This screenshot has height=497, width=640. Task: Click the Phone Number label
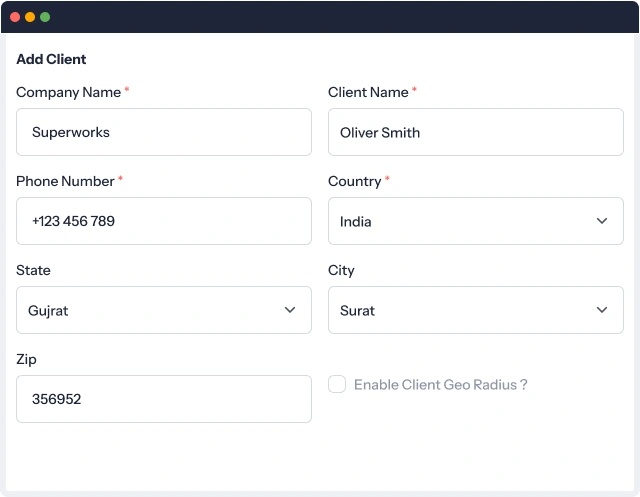tap(65, 181)
